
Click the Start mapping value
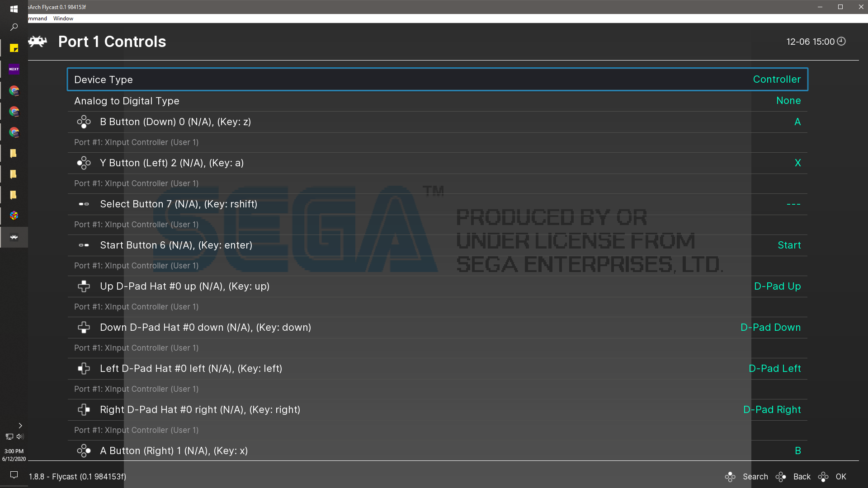click(789, 245)
